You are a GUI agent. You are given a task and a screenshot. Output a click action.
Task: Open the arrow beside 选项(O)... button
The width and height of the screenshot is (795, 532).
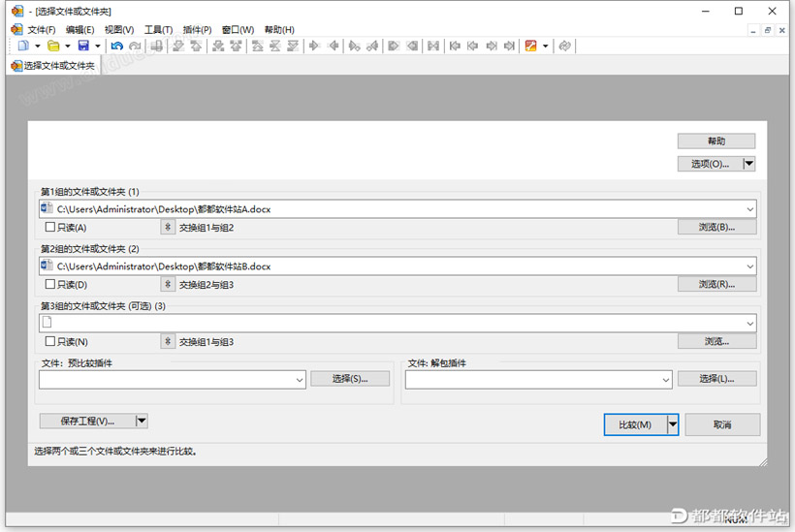pyautogui.click(x=748, y=164)
